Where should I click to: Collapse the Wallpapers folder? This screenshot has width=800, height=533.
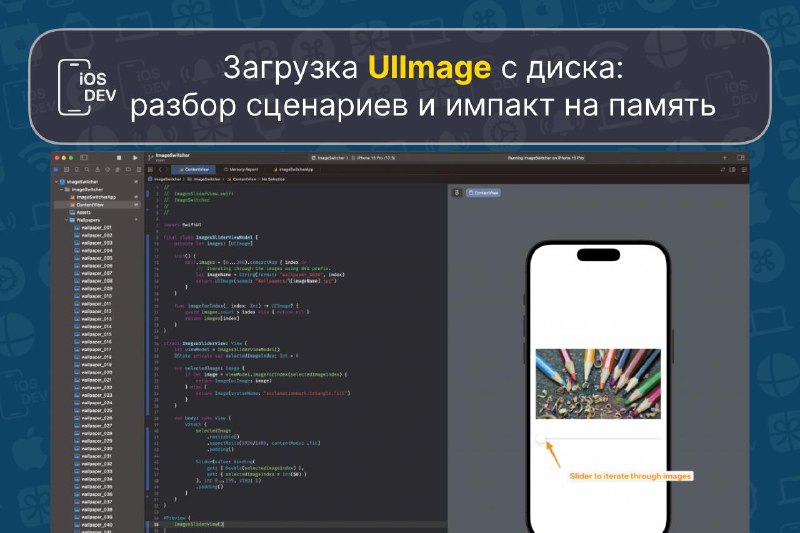coord(67,220)
